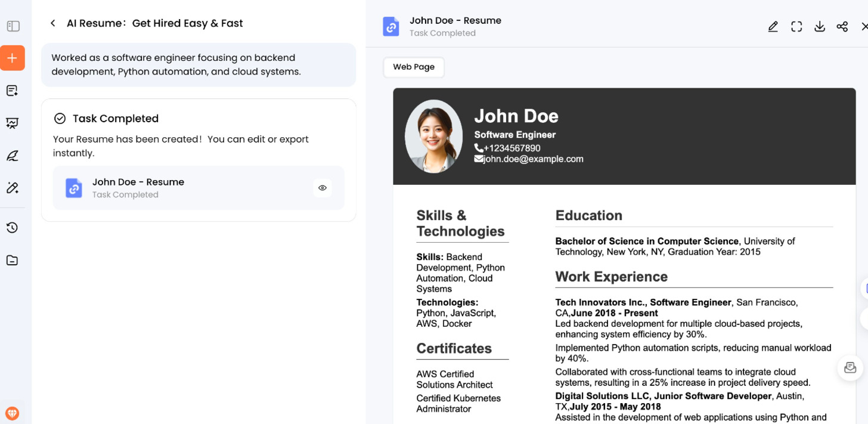Screen dimensions: 868x424
Task: Select the Web Page tab
Action: click(414, 67)
